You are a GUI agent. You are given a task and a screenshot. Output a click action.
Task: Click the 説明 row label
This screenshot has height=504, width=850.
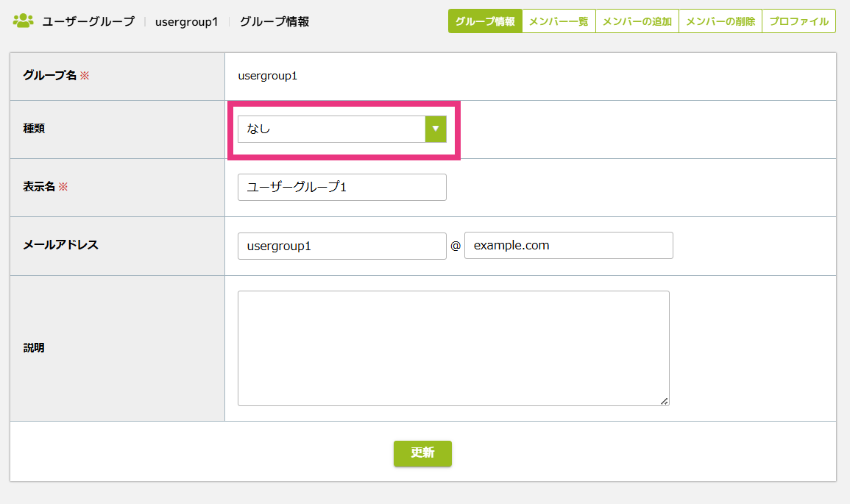coord(34,348)
